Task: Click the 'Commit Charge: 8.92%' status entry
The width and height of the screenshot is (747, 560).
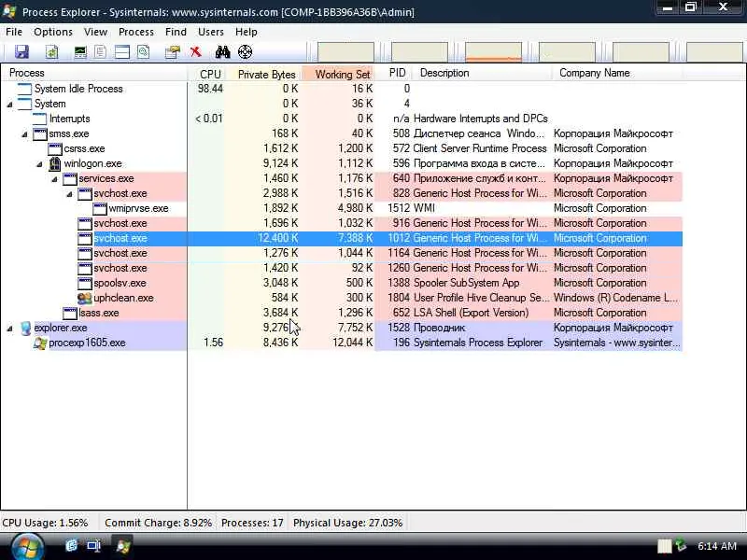Action: coord(158,523)
